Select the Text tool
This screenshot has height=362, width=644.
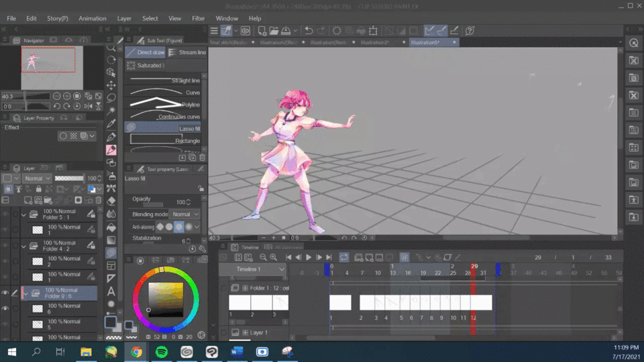[x=111, y=292]
